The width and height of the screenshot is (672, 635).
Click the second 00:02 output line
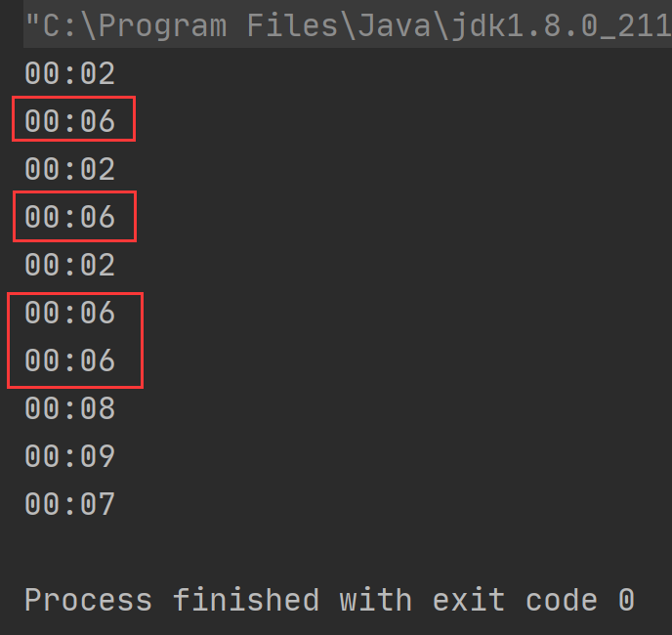coord(70,169)
